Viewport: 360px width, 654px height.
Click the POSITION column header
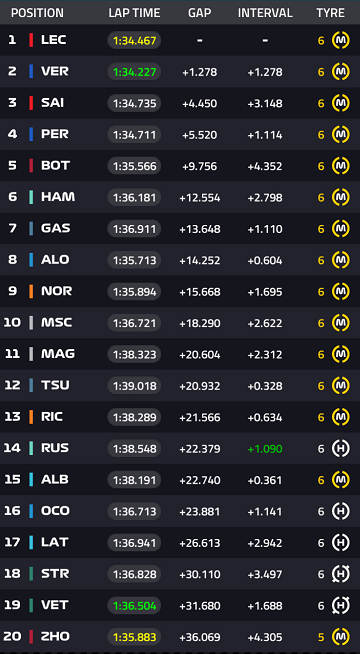click(38, 13)
